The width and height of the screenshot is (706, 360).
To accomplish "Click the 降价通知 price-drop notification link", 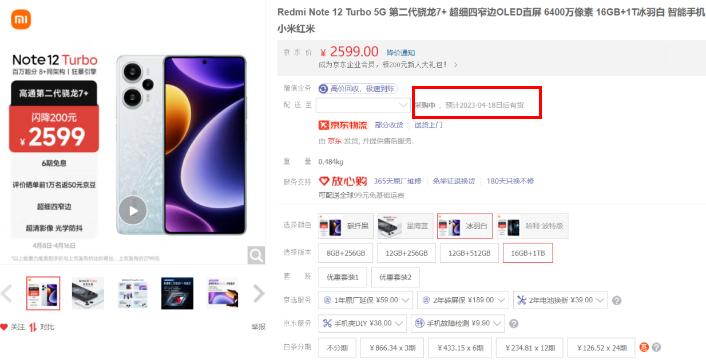I will pos(401,53).
